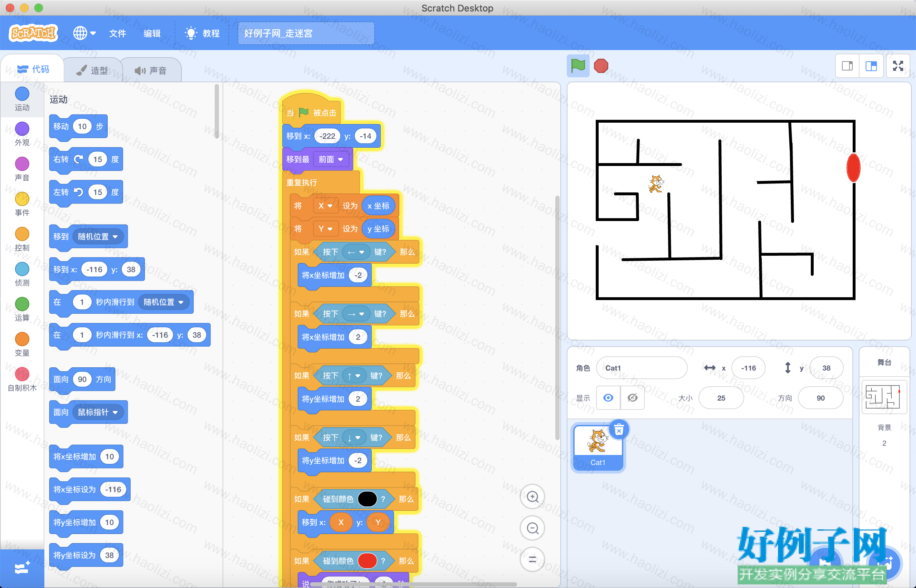The width and height of the screenshot is (916, 588).
Task: Select the 控制 block category
Action: [22, 239]
